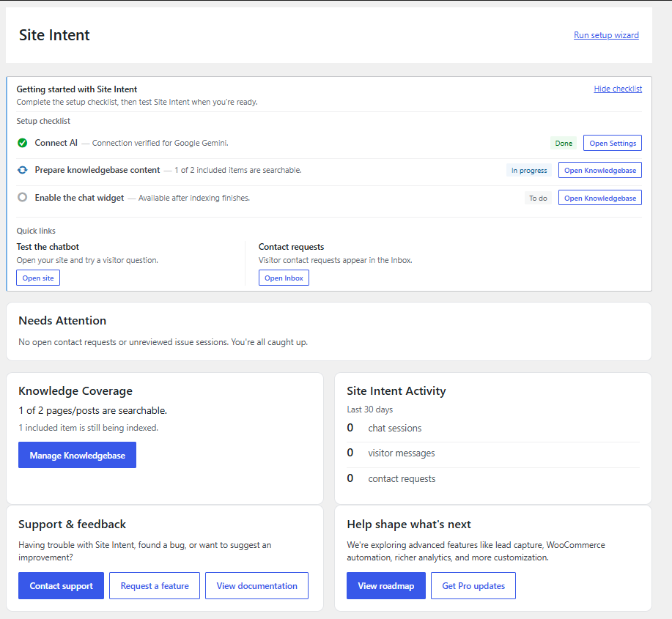Click the Needs Attention heading
Viewport: 672px width, 619px height.
[x=62, y=320]
